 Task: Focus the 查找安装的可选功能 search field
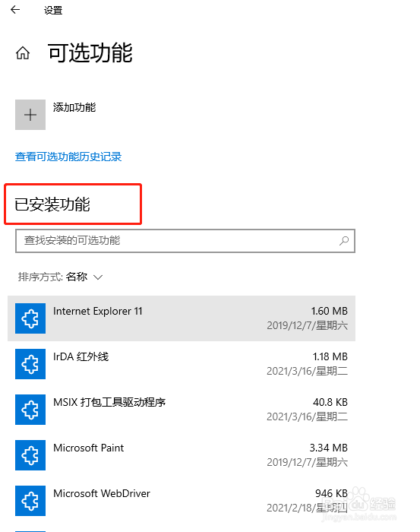185,241
